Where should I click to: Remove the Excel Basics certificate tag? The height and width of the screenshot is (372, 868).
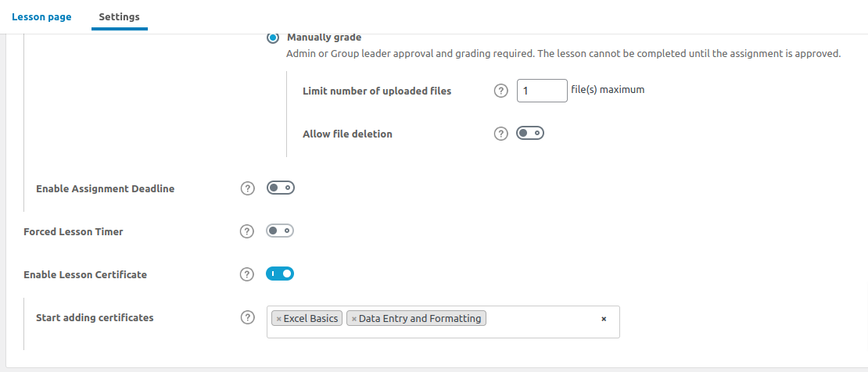pyautogui.click(x=278, y=319)
